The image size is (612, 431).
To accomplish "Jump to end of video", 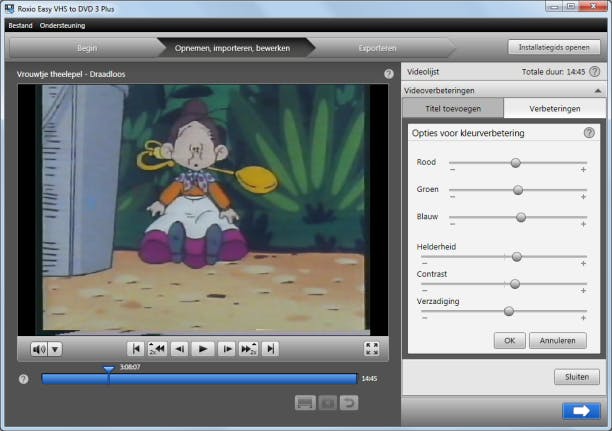I will pyautogui.click(x=270, y=349).
